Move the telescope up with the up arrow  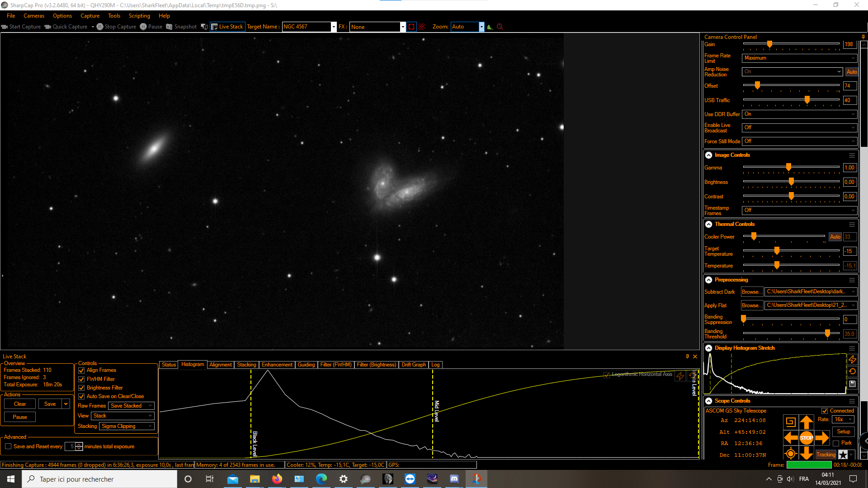806,422
